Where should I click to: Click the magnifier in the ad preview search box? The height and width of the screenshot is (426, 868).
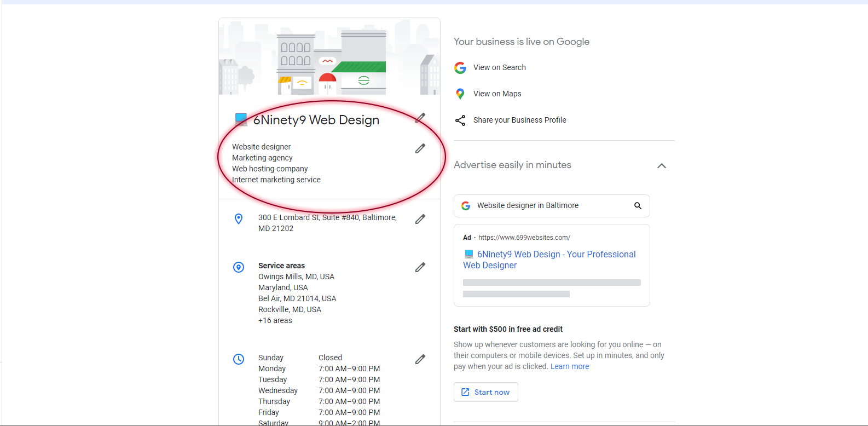(x=638, y=206)
